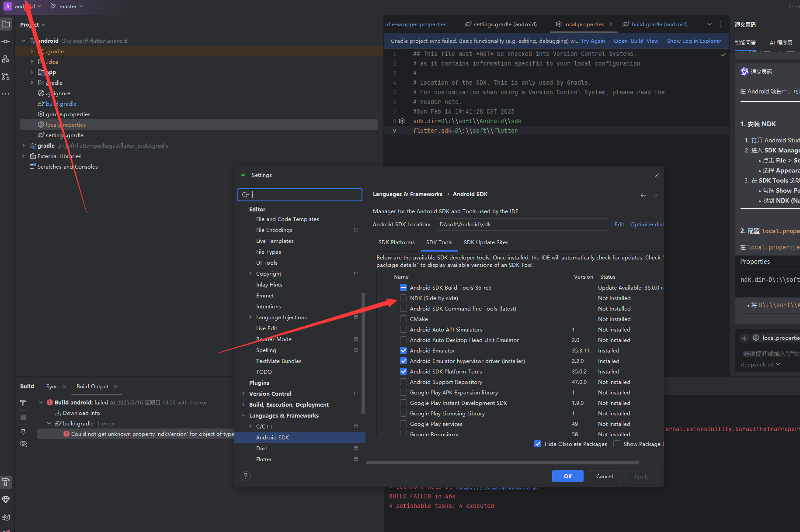Screen dimensions: 800x532
Task: Click the editor tabs more options icon
Action: pyautogui.click(x=721, y=24)
